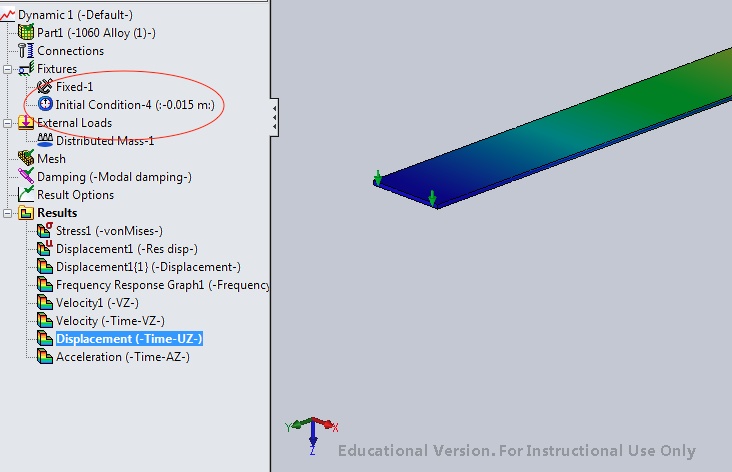Select Frequency Response Graph1 result
Viewport: 732px width, 472px height.
click(x=162, y=285)
